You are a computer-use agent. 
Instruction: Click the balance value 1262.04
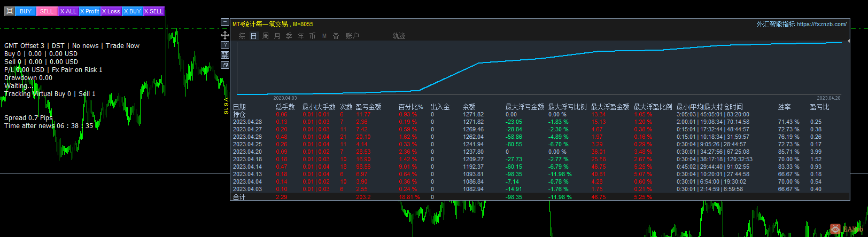473,137
